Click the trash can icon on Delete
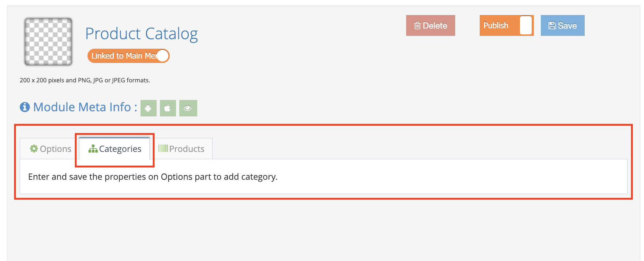 (x=417, y=26)
